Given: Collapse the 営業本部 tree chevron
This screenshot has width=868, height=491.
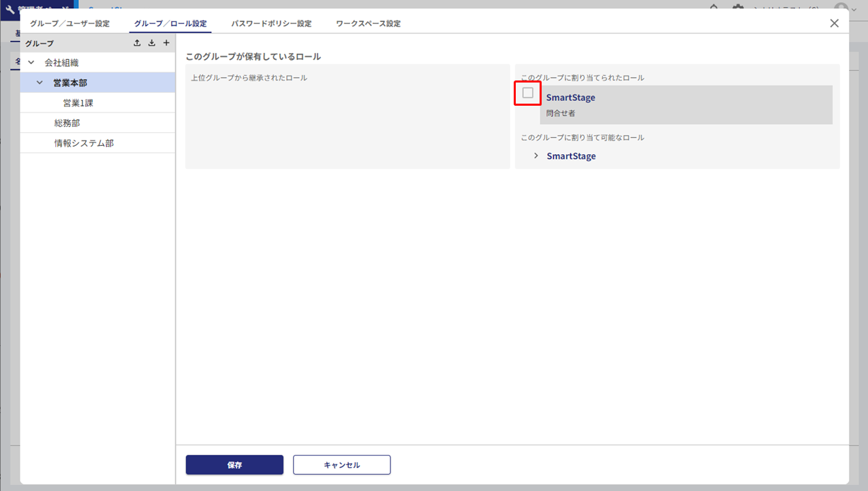Looking at the screenshot, I should (x=40, y=83).
